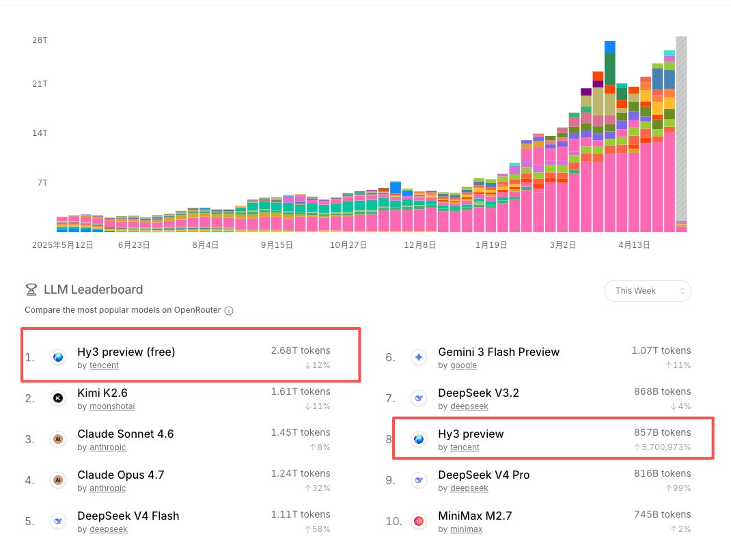Click the Kimi K2.6 moonshot logo icon

pos(58,398)
